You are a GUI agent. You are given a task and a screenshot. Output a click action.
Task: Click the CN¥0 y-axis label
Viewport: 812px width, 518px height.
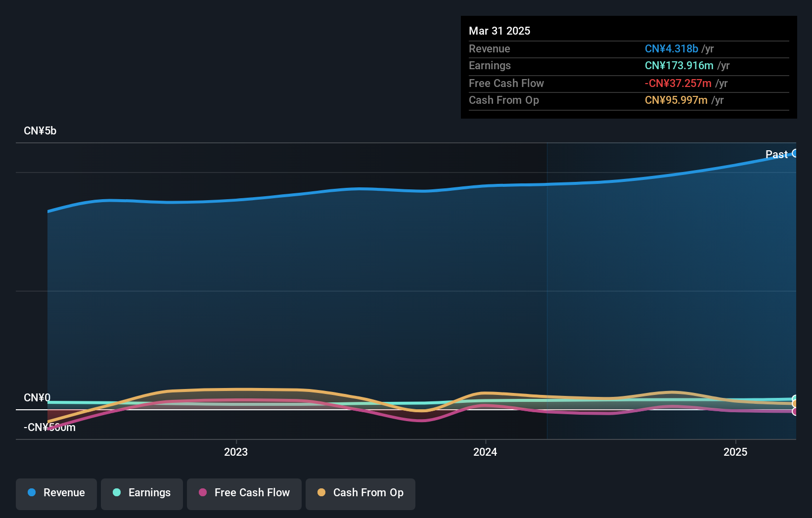[x=37, y=398]
